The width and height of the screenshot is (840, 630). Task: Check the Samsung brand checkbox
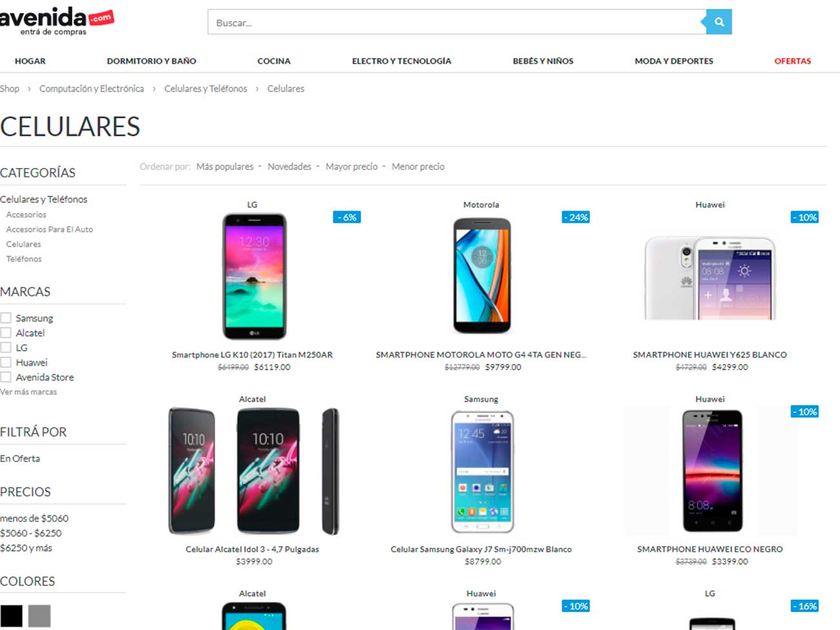pyautogui.click(x=6, y=318)
